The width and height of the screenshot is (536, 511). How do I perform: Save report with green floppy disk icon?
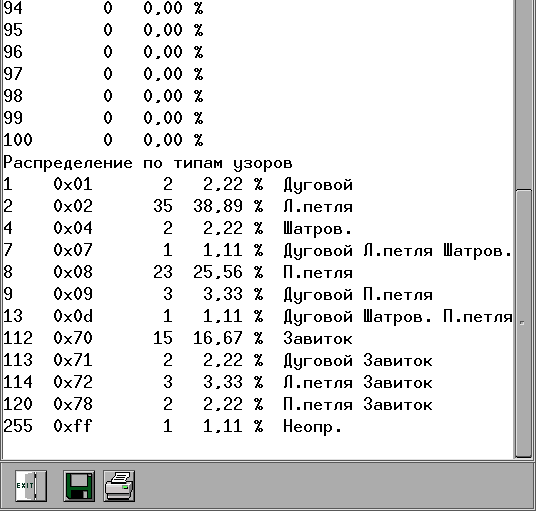(79, 486)
